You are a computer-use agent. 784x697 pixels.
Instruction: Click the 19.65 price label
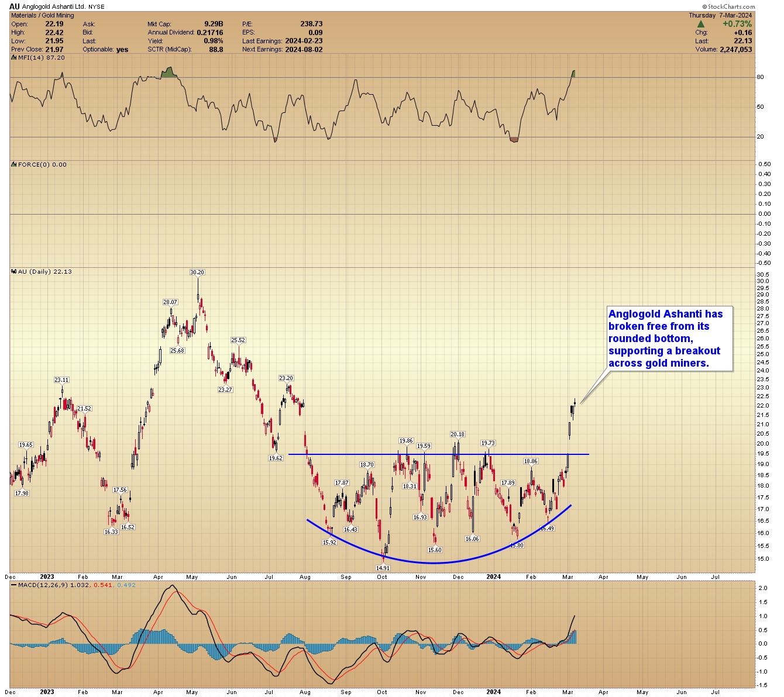(26, 444)
